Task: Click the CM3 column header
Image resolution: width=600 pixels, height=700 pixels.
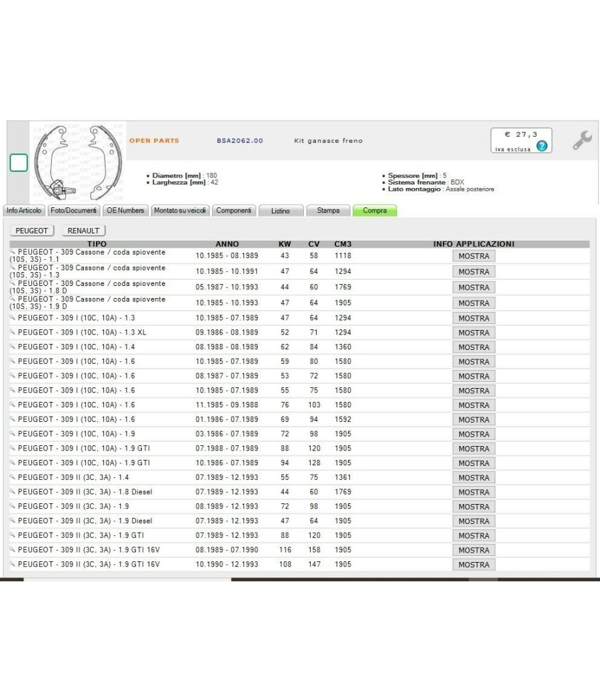Action: coord(343,244)
